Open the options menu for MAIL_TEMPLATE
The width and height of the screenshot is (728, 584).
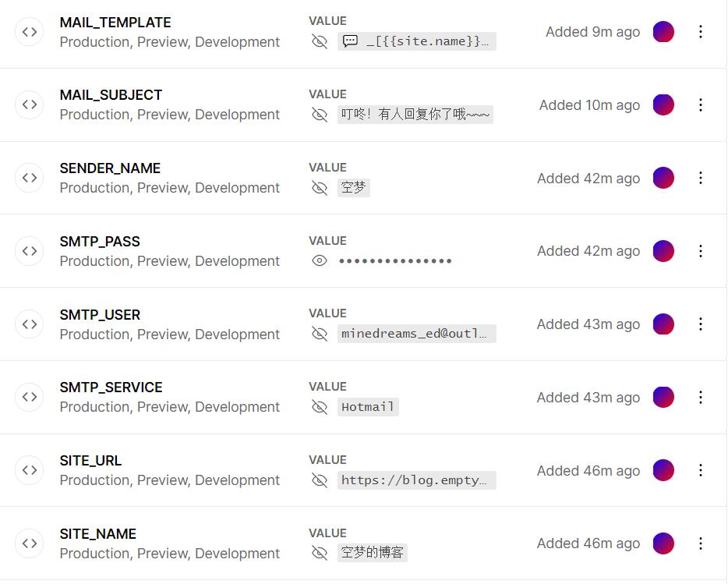tap(700, 31)
